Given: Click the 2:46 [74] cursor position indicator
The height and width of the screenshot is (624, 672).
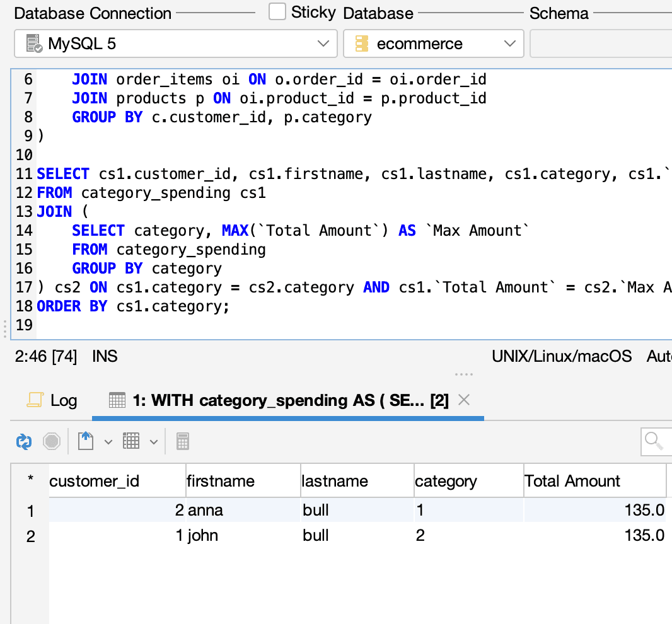Looking at the screenshot, I should click(x=46, y=356).
